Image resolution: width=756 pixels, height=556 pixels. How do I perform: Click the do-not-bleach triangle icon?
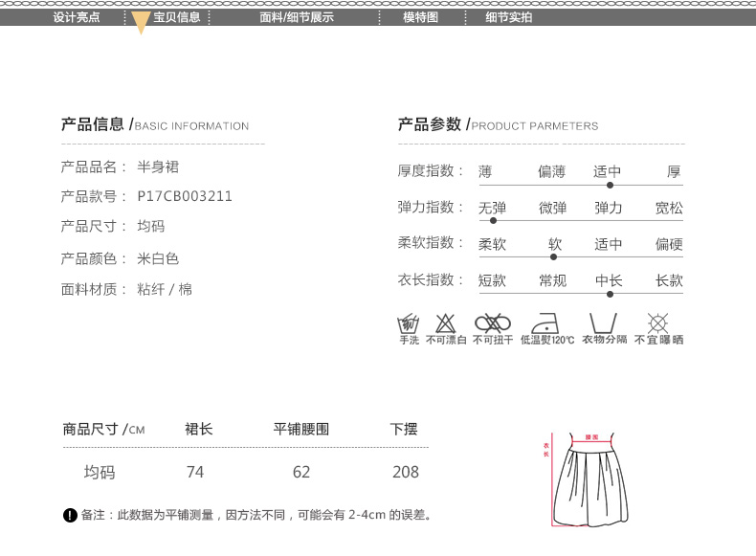click(x=446, y=322)
